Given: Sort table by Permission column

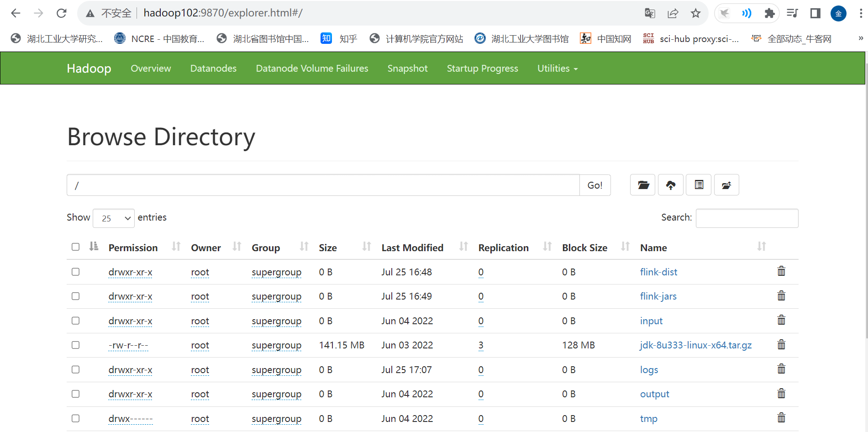Looking at the screenshot, I should [x=144, y=248].
